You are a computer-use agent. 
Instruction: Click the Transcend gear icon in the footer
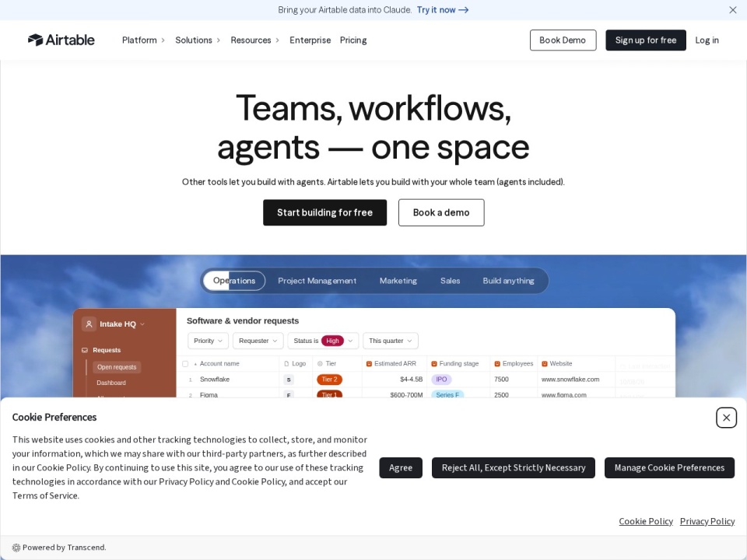[16, 548]
